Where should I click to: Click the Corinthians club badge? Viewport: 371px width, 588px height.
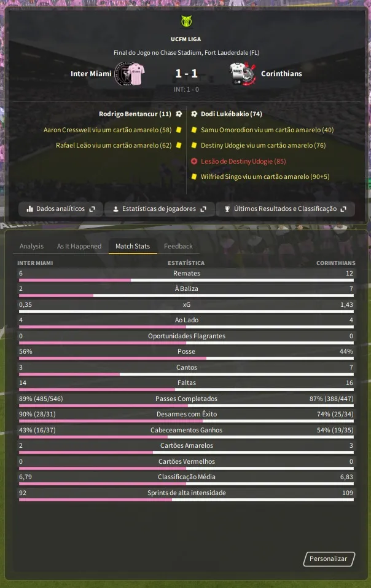(x=242, y=74)
